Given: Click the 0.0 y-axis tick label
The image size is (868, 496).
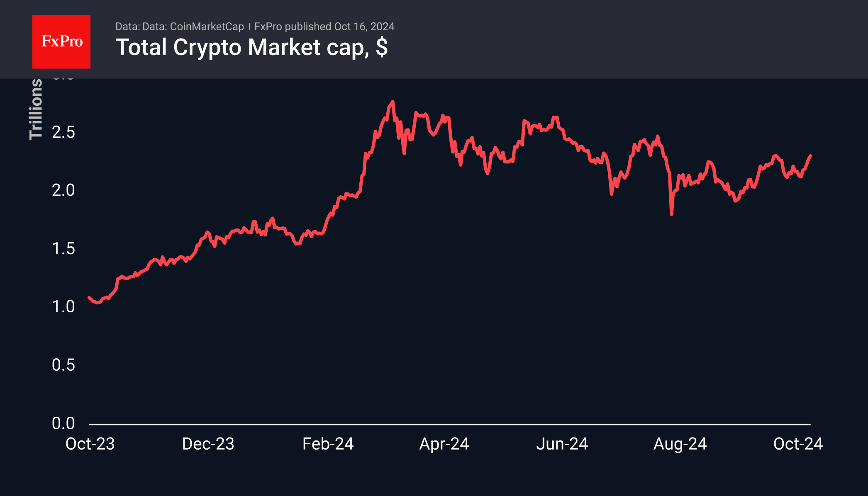Looking at the screenshot, I should tap(63, 423).
